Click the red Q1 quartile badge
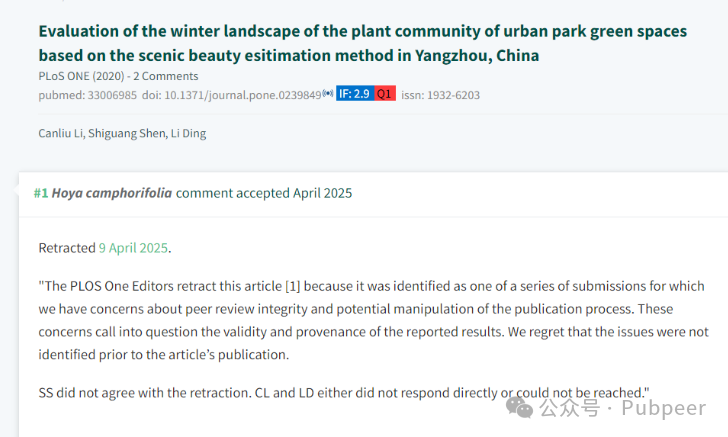The width and height of the screenshot is (728, 437). pyautogui.click(x=384, y=94)
